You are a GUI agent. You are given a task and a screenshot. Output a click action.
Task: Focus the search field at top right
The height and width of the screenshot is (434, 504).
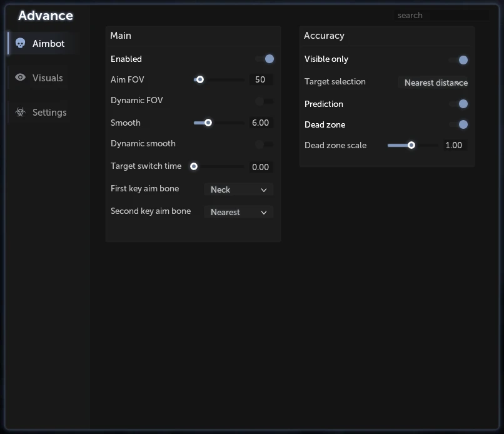coord(442,15)
